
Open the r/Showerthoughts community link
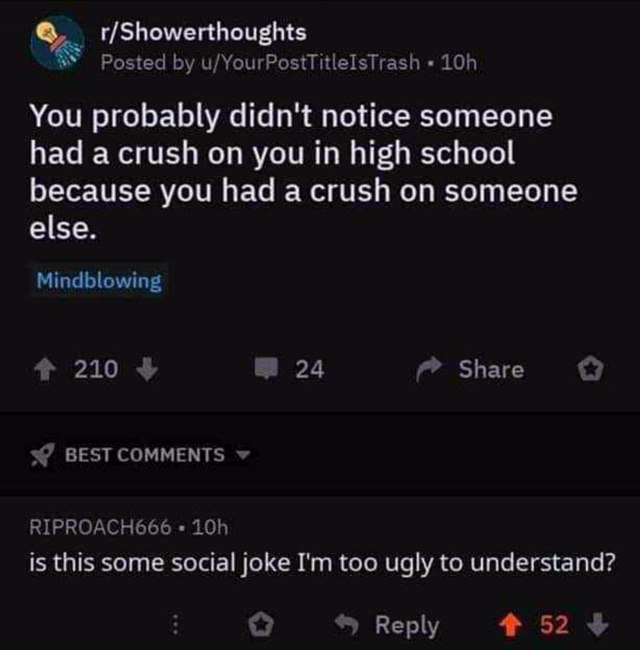click(x=204, y=33)
